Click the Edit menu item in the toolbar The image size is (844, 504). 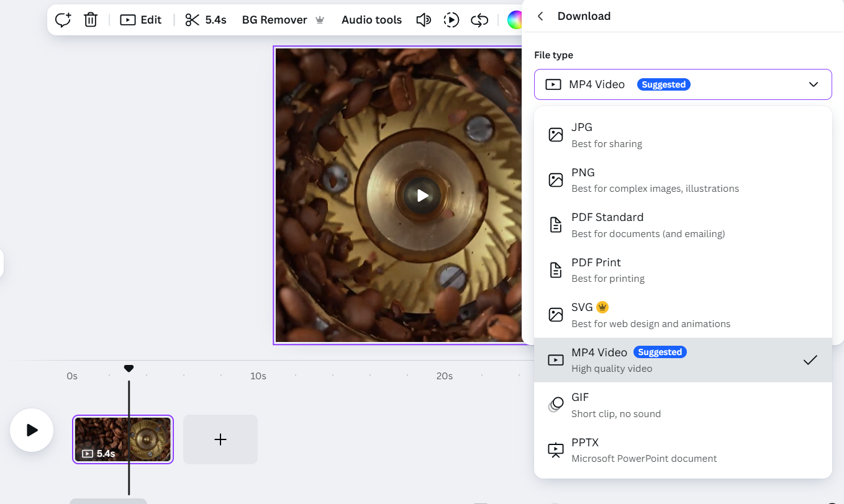[141, 19]
